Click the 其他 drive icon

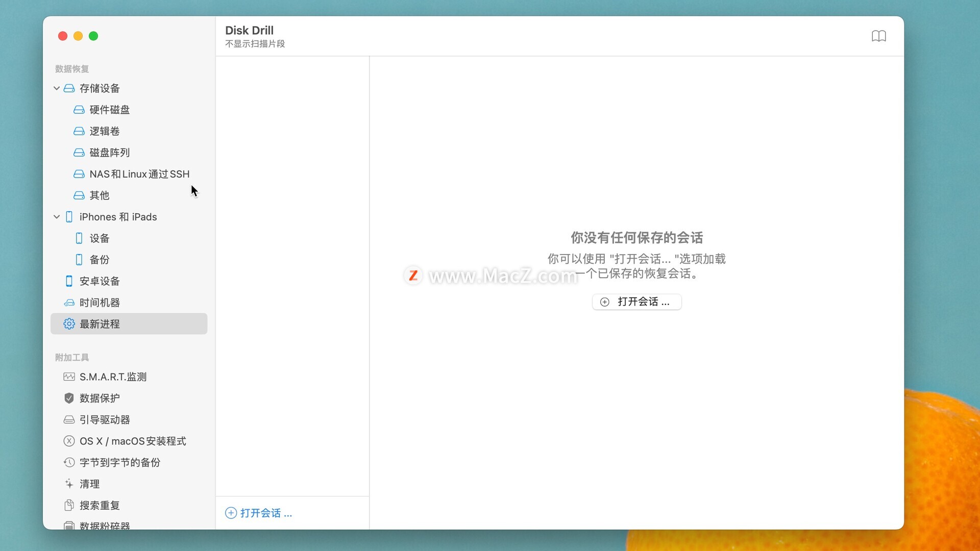pyautogui.click(x=79, y=195)
